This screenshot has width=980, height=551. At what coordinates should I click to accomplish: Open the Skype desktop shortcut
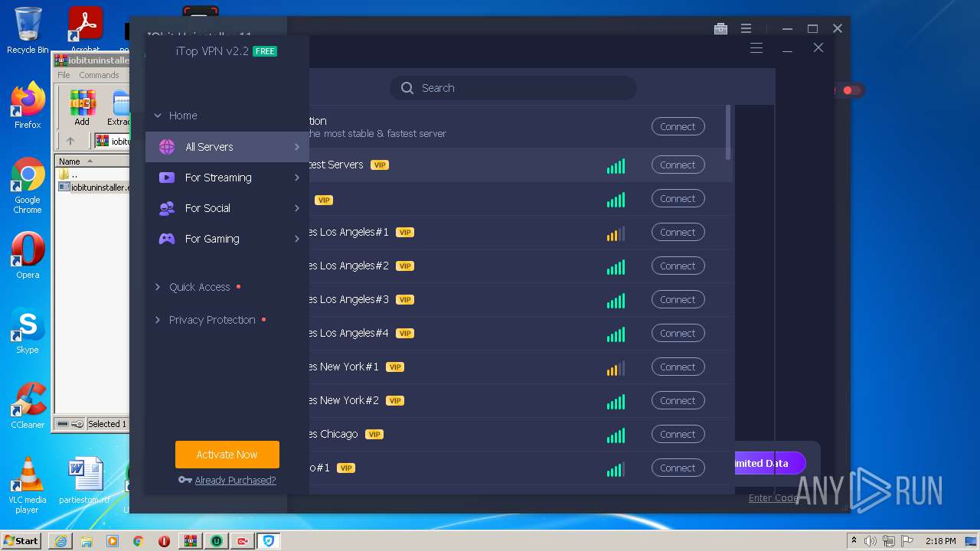(28, 331)
